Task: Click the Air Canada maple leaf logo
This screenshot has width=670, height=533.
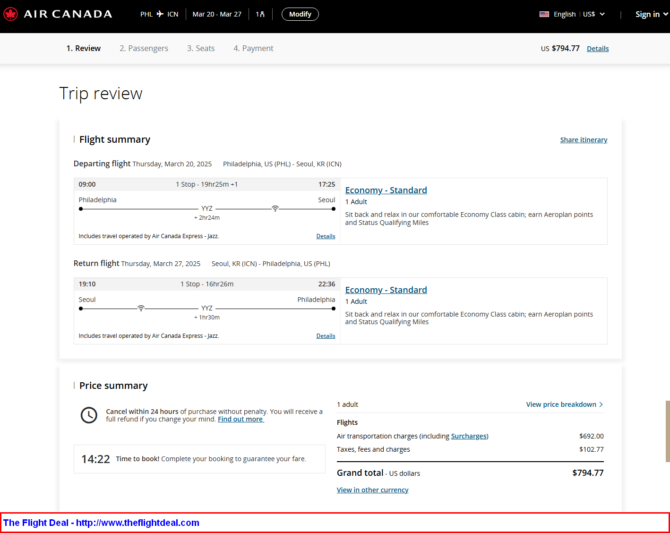Action: point(10,14)
